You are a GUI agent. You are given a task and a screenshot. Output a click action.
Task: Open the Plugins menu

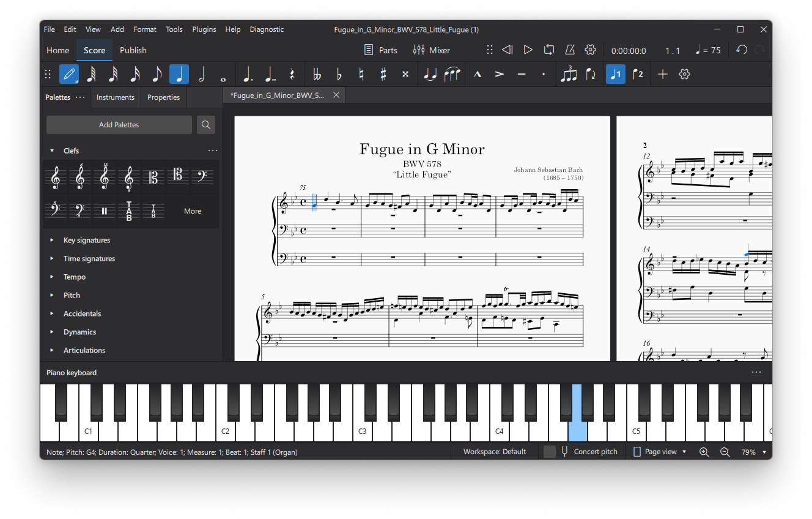click(204, 29)
